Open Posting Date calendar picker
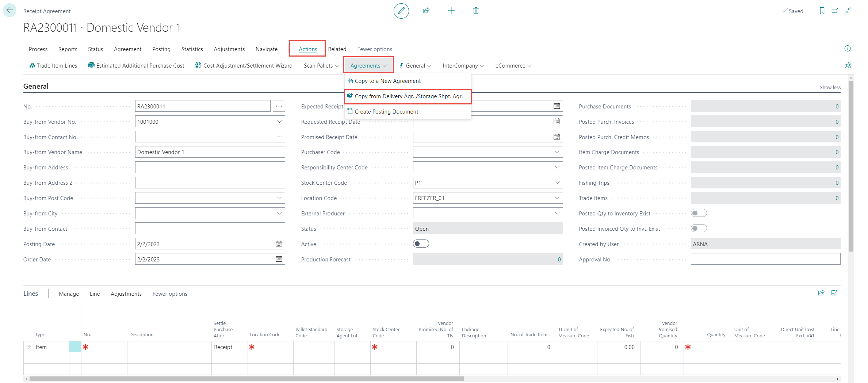Screen dimensions: 868x383 (x=279, y=244)
